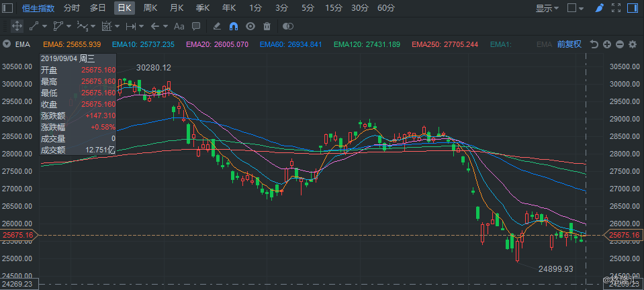The height and width of the screenshot is (290, 644).
Task: Toggle the magnet snap mode
Action: (x=234, y=26)
